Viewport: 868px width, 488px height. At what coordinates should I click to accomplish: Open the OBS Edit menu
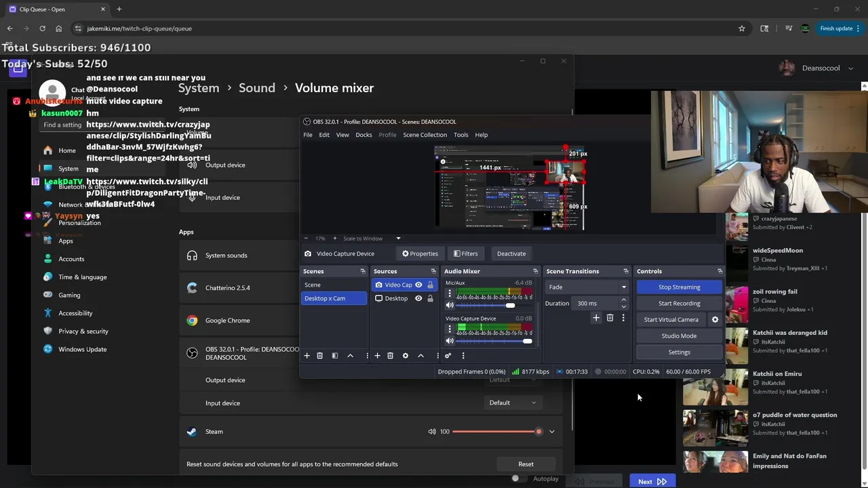pyautogui.click(x=324, y=135)
